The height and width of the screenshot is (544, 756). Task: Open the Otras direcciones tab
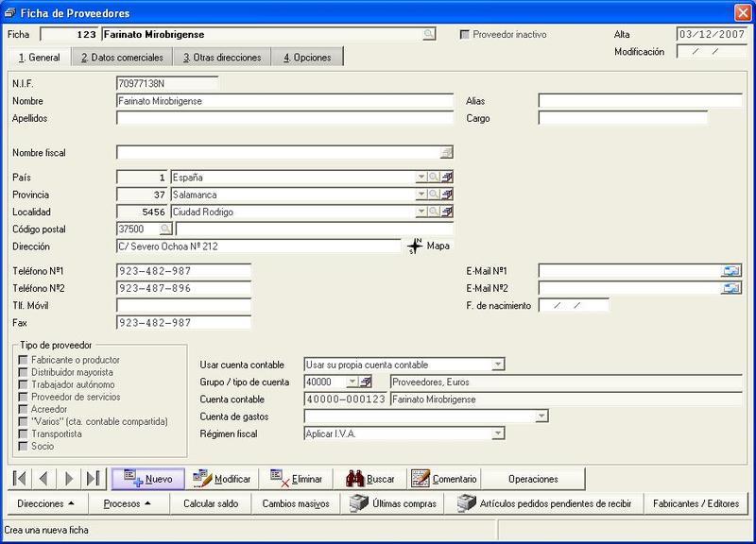222,58
